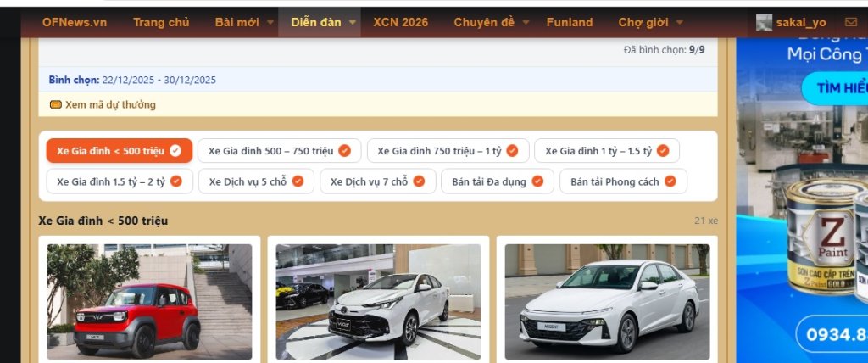The image size is (868, 363).
Task: Open the inbox envelope icon
Action: 850,22
